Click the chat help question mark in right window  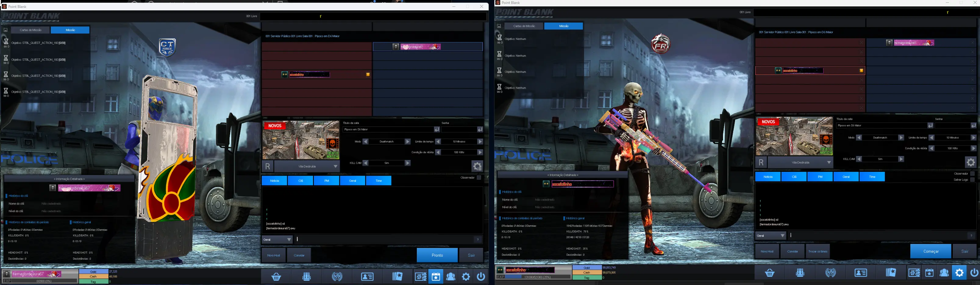pyautogui.click(x=971, y=236)
